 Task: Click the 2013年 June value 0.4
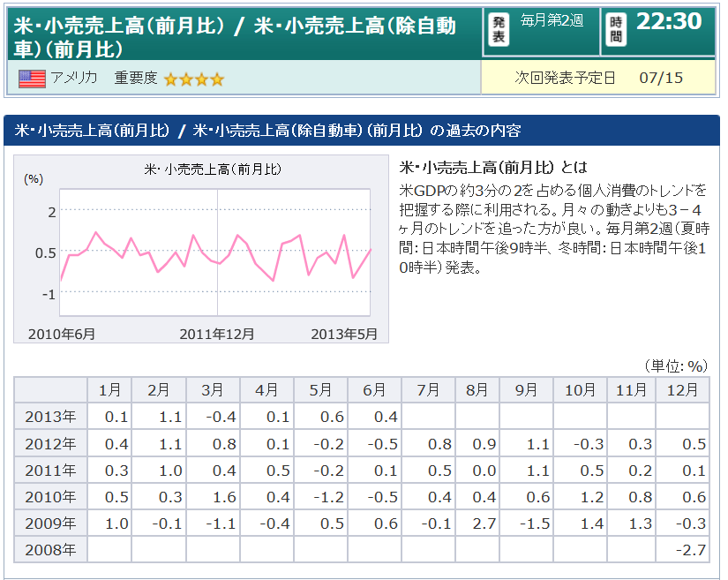[386, 417]
